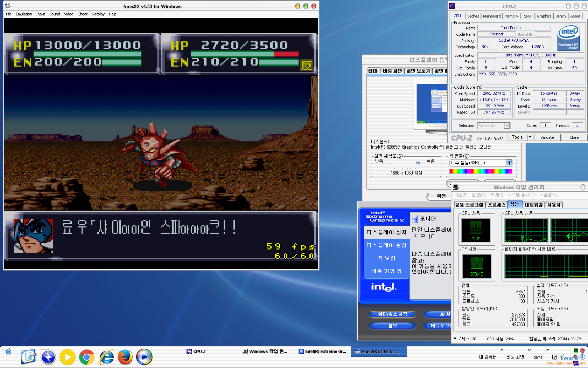Open the Input menu in Snes9X

point(41,14)
